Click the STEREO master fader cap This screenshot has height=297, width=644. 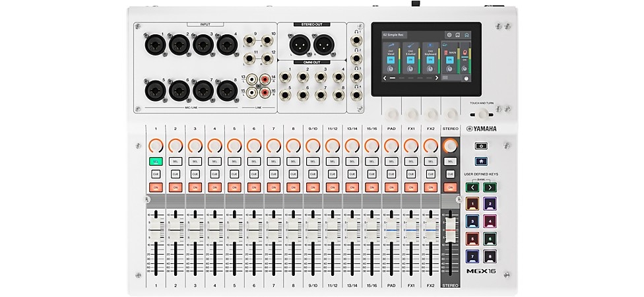tap(451, 229)
